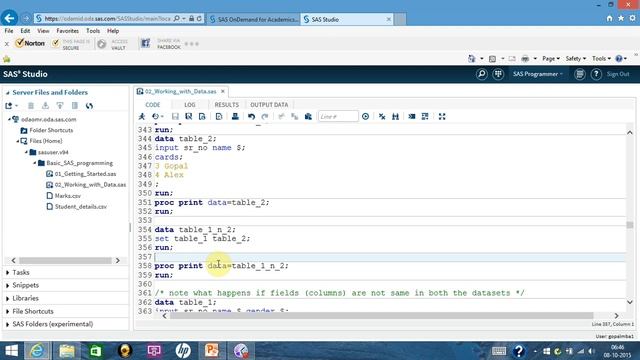Viewport: 640px width, 360px height.
Task: Click the Cut toolbar icon
Action: pos(281,117)
